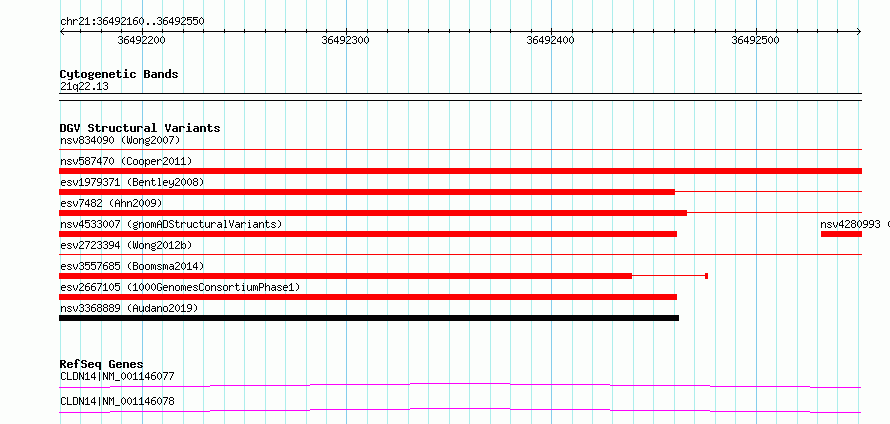This screenshot has height=424, width=890.
Task: Click the red bar under nsv4533007 (gnomADStructuralVariants)
Action: [x=368, y=234]
